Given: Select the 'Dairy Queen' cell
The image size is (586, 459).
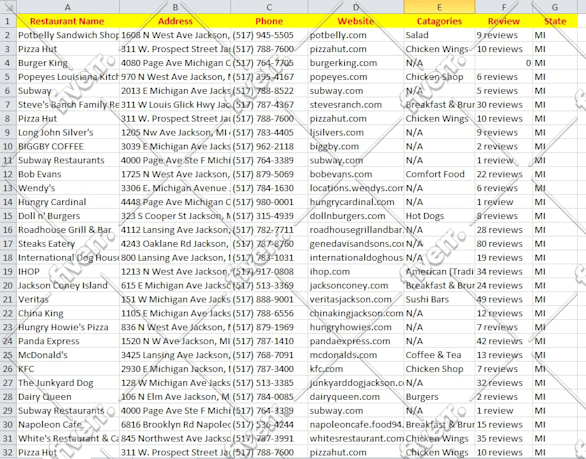Looking at the screenshot, I should tap(68, 397).
